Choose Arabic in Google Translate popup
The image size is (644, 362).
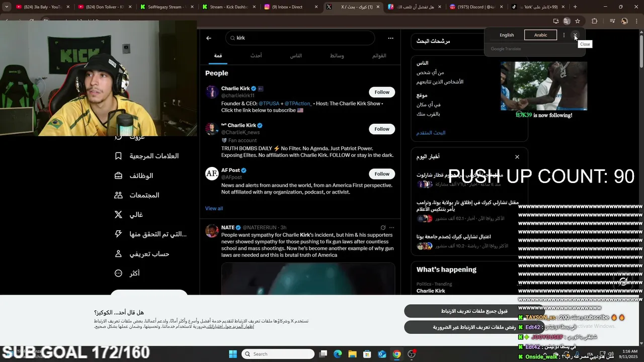coord(540,35)
